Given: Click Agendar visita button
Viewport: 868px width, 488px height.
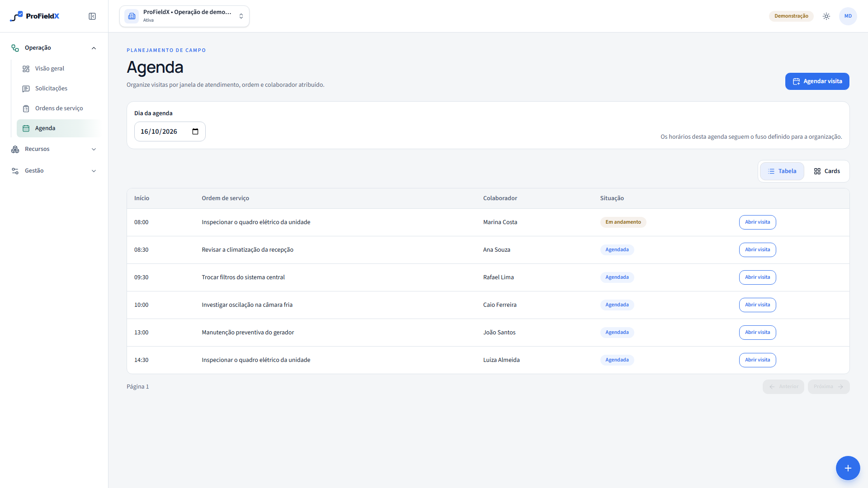Looking at the screenshot, I should coord(817,81).
